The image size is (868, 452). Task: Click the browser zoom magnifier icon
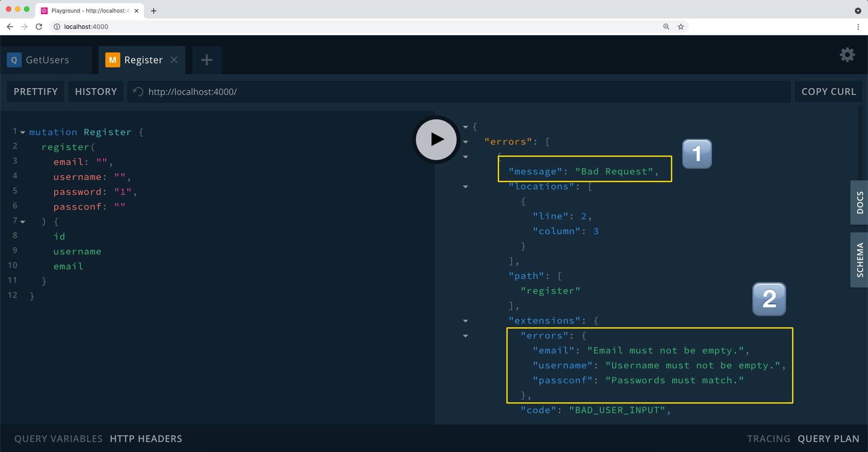(x=666, y=27)
